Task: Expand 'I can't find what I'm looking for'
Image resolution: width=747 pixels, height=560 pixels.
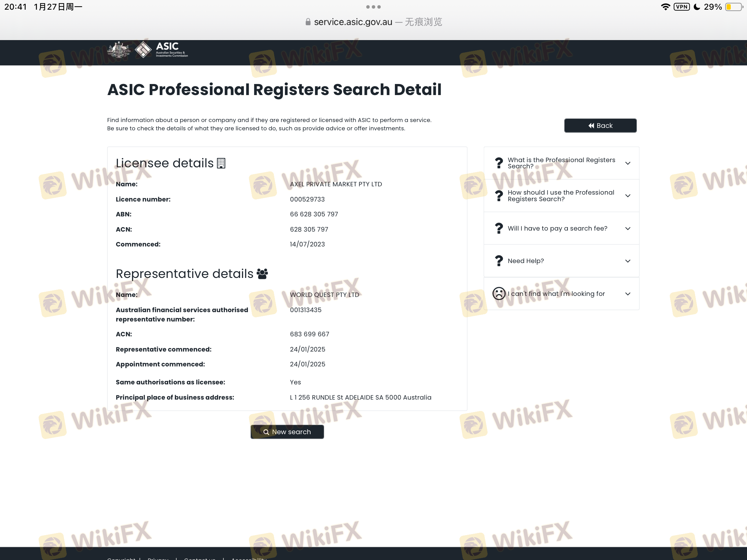Action: pos(628,293)
